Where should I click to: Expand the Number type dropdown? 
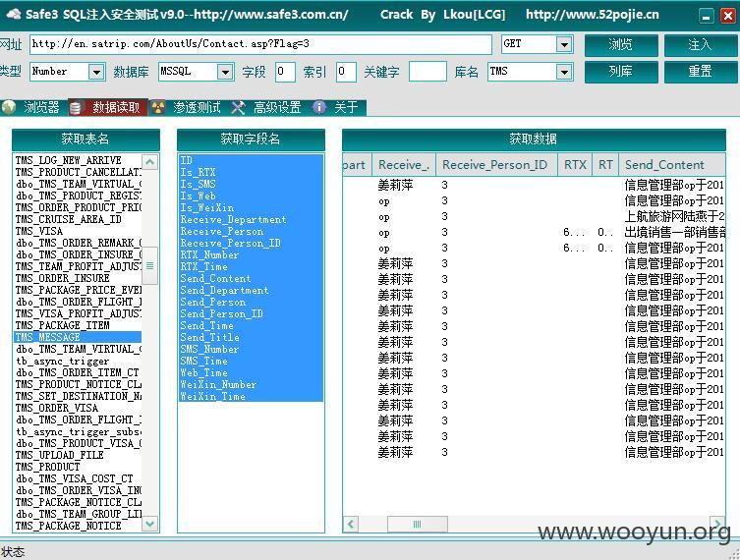(x=96, y=72)
